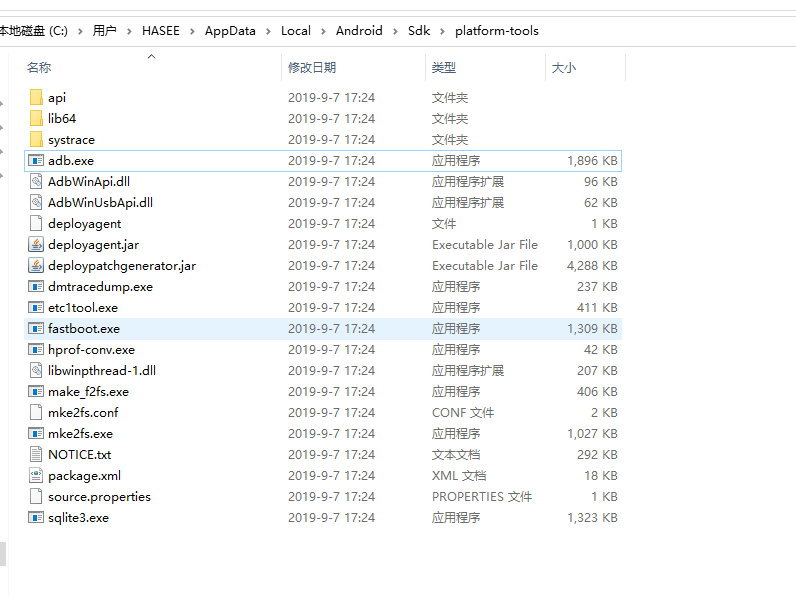Image resolution: width=796 pixels, height=597 pixels.
Task: Click the sqlite3.exe application icon
Action: [x=36, y=518]
